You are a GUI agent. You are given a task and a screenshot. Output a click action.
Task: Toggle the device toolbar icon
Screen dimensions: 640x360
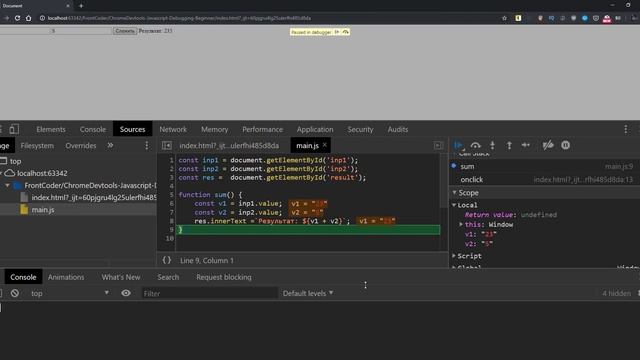14,129
